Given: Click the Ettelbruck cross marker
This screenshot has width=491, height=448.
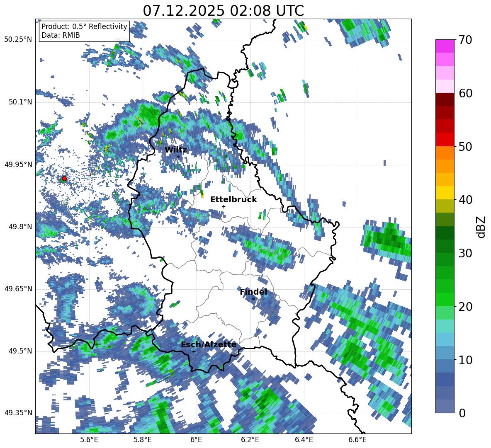Looking at the screenshot, I should tap(224, 206).
